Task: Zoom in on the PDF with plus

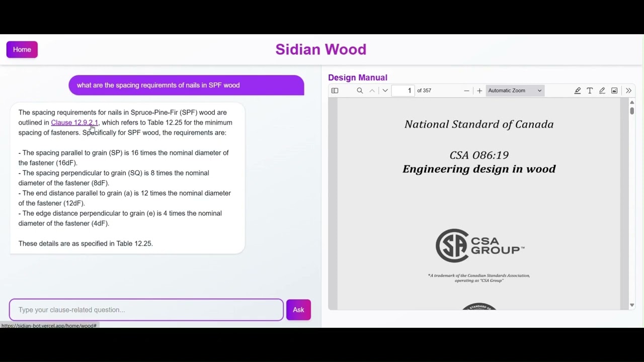Action: pos(479,90)
